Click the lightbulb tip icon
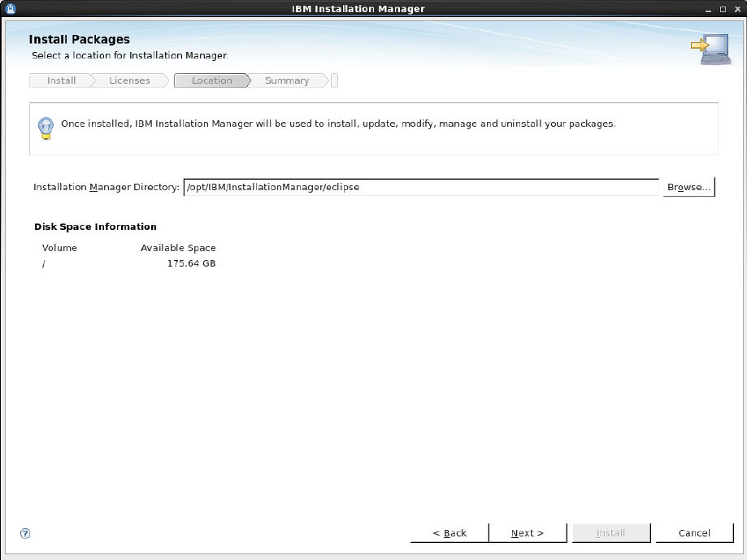This screenshot has height=560, width=747. (x=46, y=128)
